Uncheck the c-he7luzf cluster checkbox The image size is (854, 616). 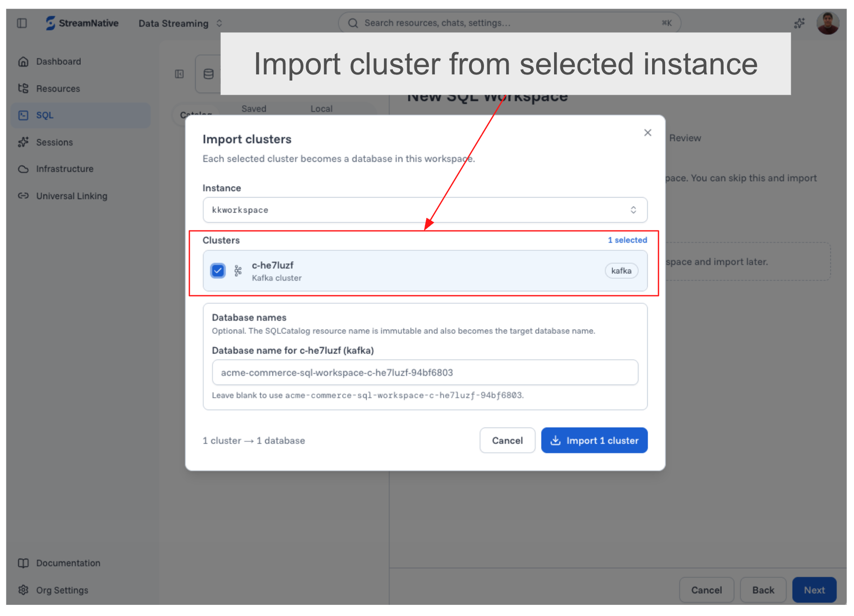click(218, 271)
